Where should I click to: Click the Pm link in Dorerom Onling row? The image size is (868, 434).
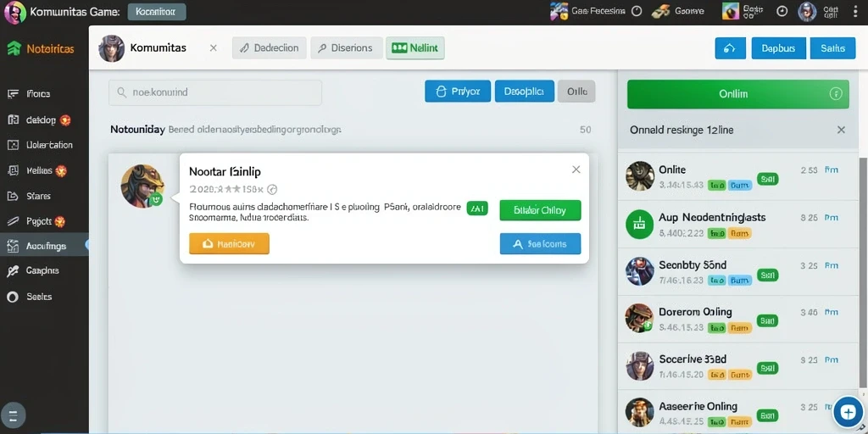click(831, 312)
